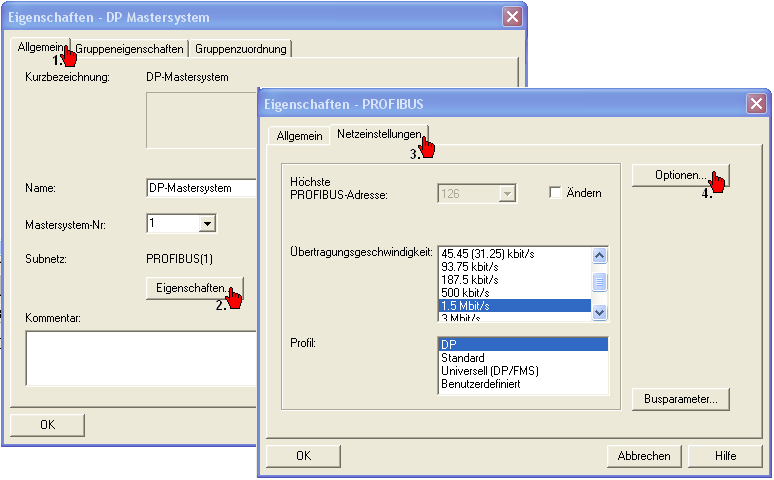
Task: Open the Busparameter... dialog
Action: coord(680,399)
